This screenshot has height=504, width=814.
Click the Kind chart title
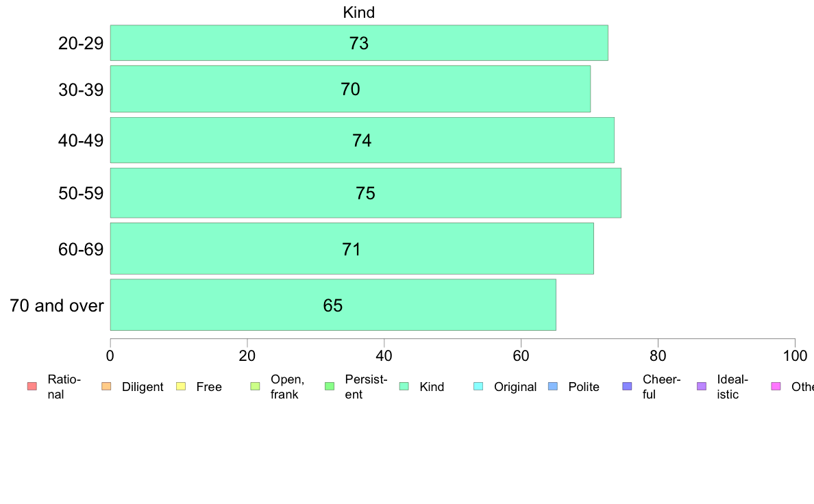(x=359, y=12)
